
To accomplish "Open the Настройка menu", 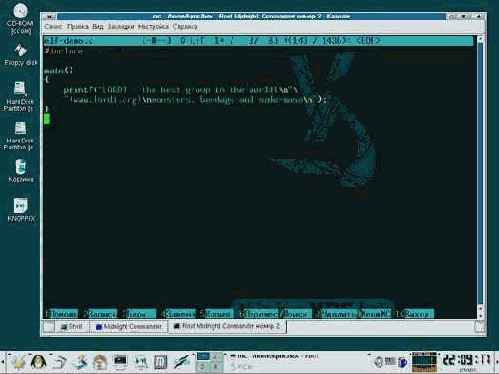I will point(153,27).
